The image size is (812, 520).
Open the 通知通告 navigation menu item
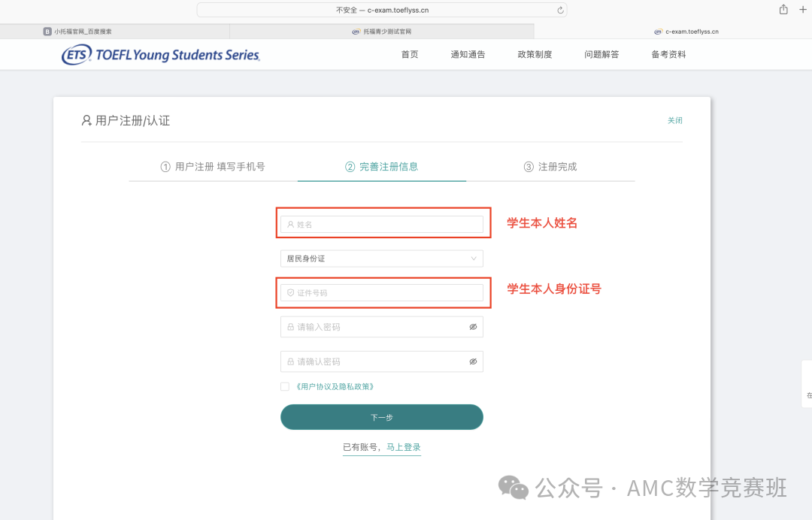click(x=468, y=54)
